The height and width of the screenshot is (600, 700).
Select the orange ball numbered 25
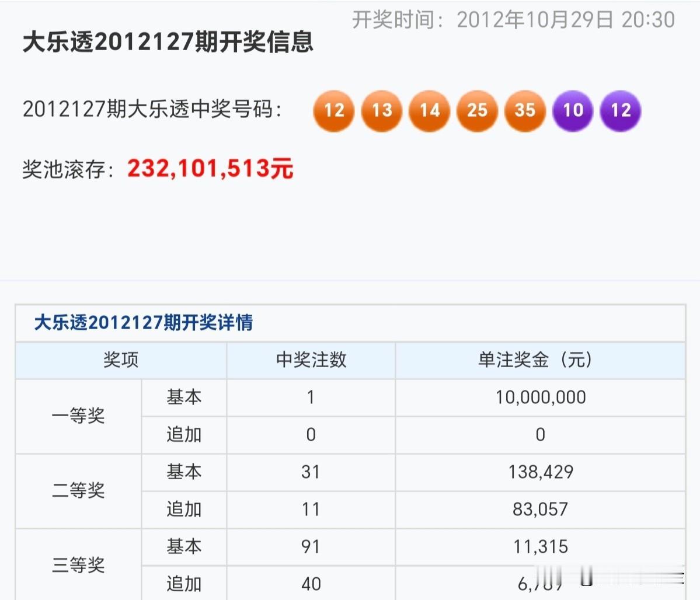coord(477,111)
